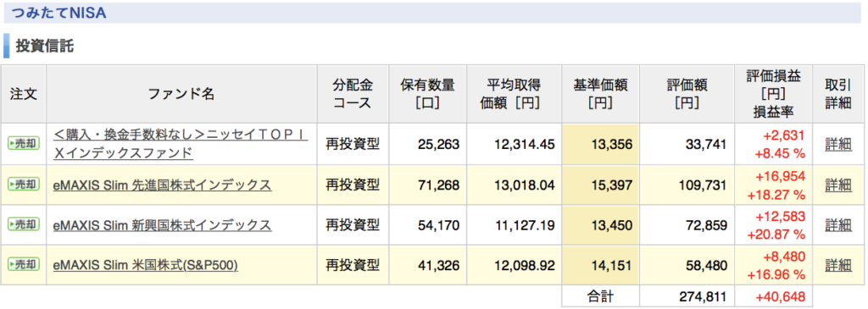Click the 保有数量 column header
This screenshot has width=868, height=309.
click(x=427, y=94)
